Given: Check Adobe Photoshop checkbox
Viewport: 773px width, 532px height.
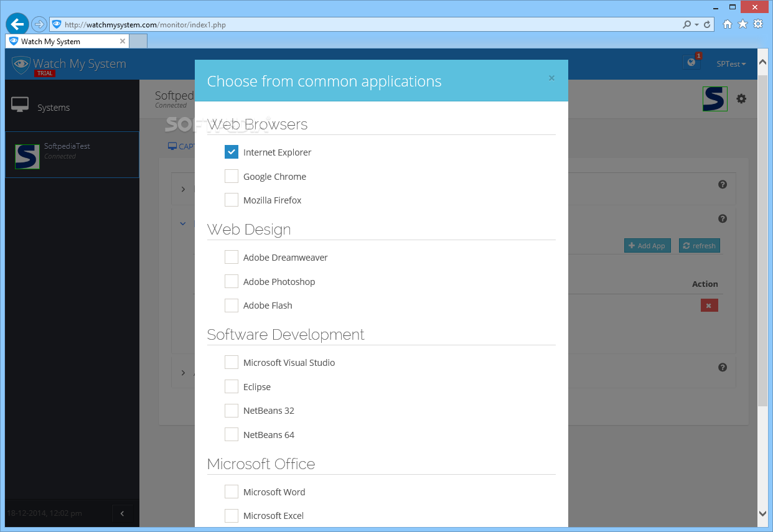Looking at the screenshot, I should [232, 281].
